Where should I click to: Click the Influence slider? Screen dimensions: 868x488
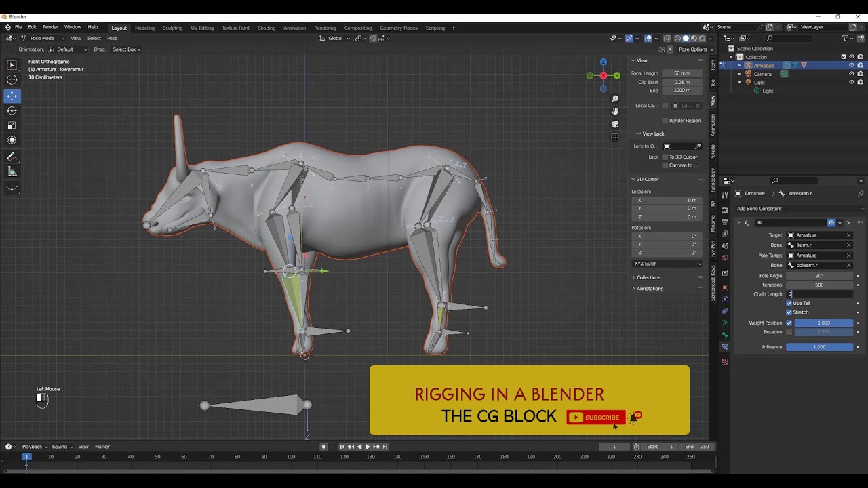819,347
